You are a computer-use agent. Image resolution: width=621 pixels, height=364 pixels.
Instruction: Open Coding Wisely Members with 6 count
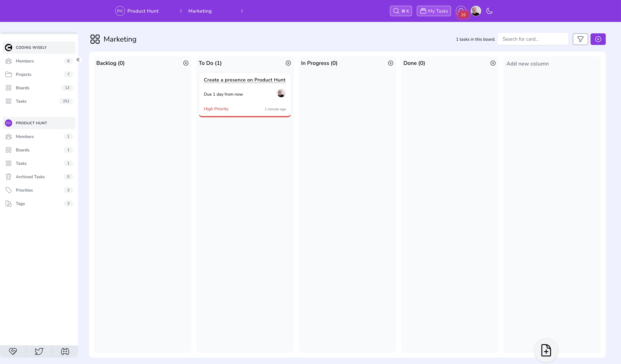[39, 61]
